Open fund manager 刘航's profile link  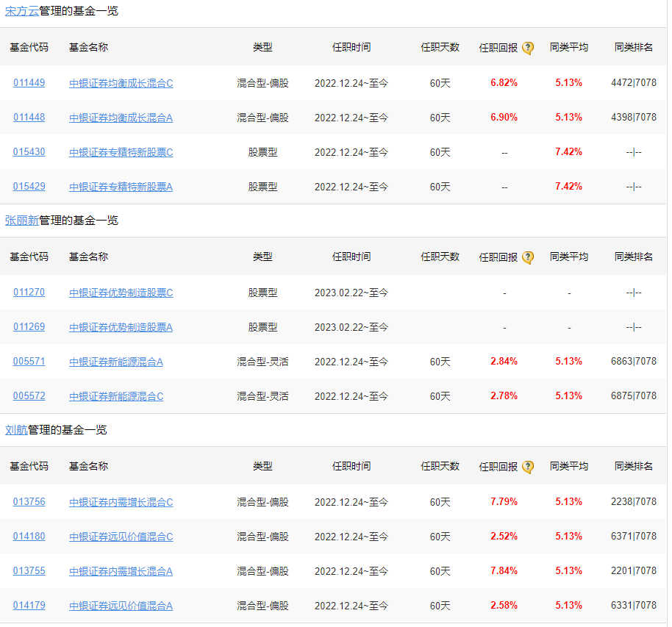click(x=16, y=430)
